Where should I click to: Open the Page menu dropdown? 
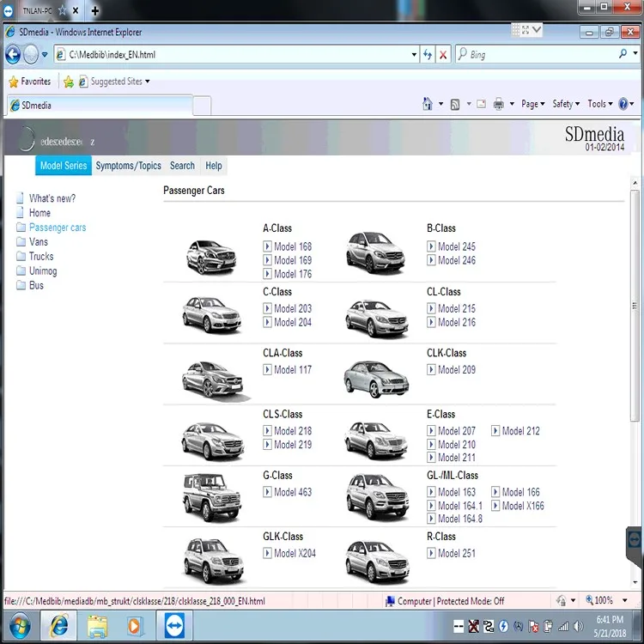(532, 104)
